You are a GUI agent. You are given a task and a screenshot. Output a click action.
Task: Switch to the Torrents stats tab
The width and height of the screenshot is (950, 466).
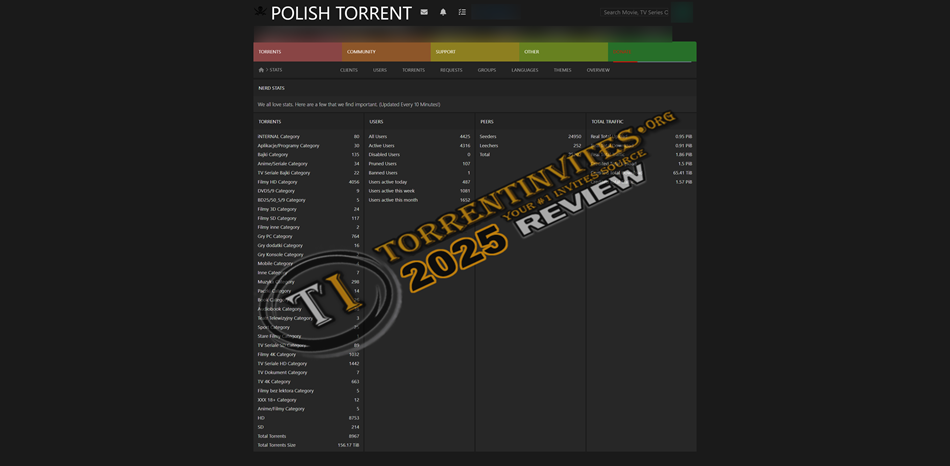coord(413,70)
